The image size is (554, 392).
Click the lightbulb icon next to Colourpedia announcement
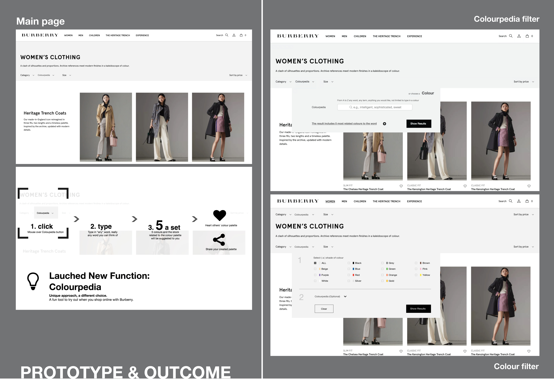(33, 281)
